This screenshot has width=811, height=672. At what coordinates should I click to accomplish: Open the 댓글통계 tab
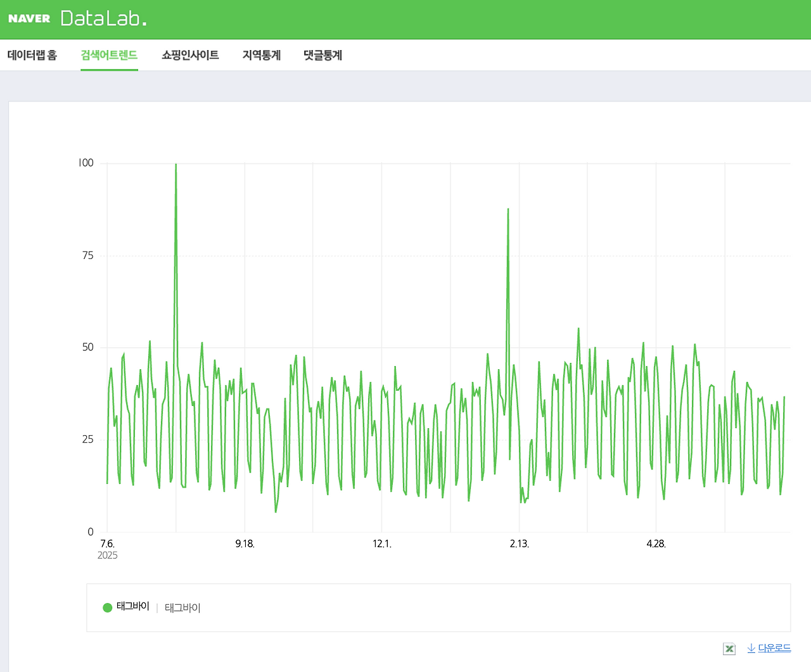tap(323, 55)
